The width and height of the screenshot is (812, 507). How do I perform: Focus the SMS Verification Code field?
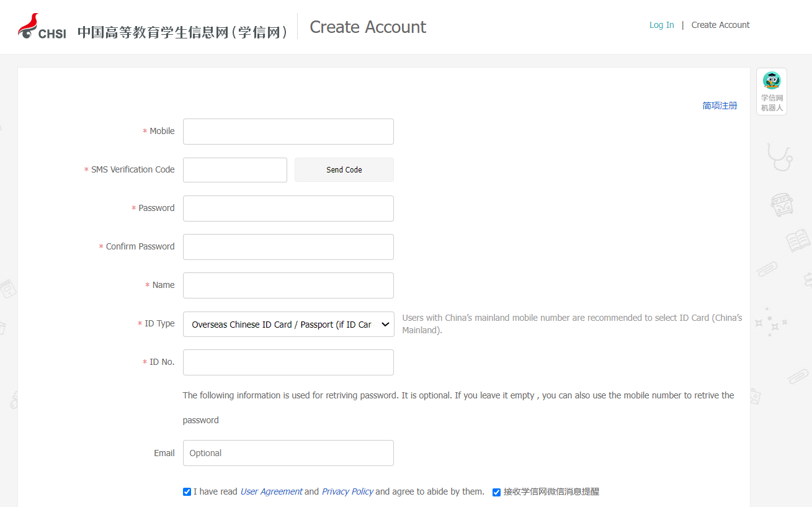tap(234, 169)
